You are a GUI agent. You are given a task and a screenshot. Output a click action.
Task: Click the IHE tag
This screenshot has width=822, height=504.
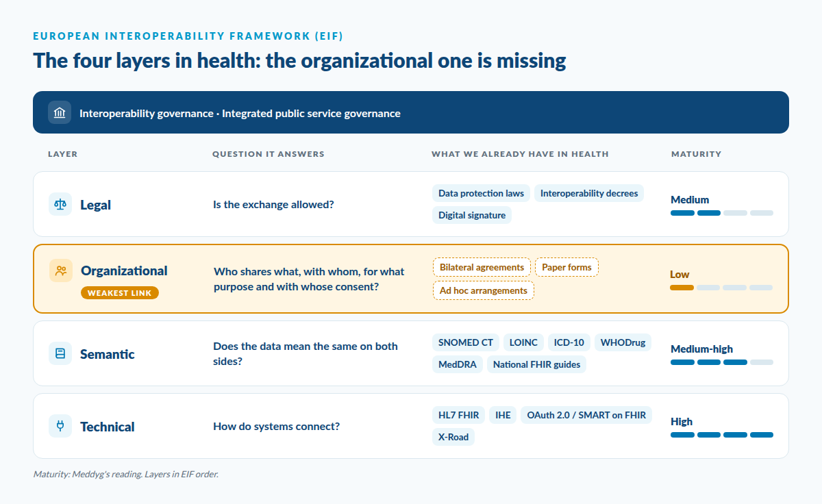coord(503,415)
